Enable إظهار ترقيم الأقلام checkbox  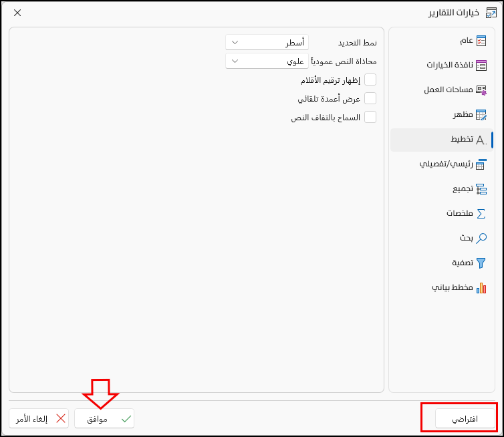coord(370,80)
